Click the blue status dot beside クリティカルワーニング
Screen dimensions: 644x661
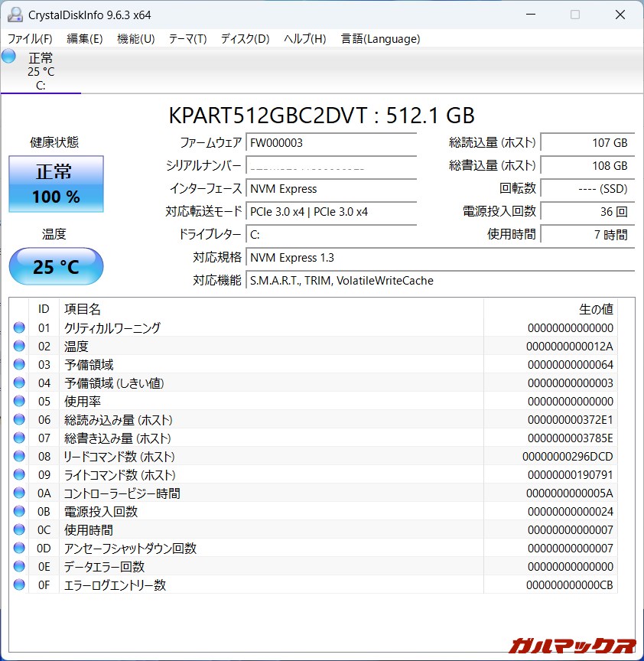coord(18,327)
